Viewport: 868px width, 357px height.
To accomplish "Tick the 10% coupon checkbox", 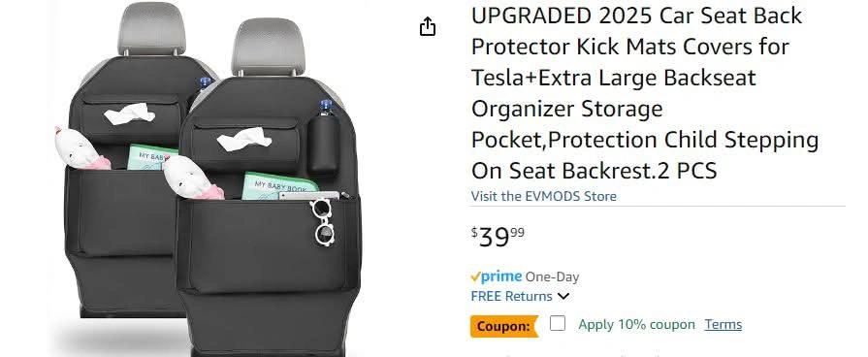I will (558, 323).
